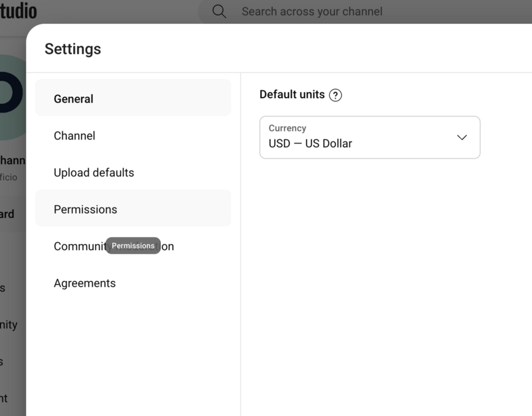Expand the Currency dropdown chevron
This screenshot has width=532, height=416.
coord(462,137)
